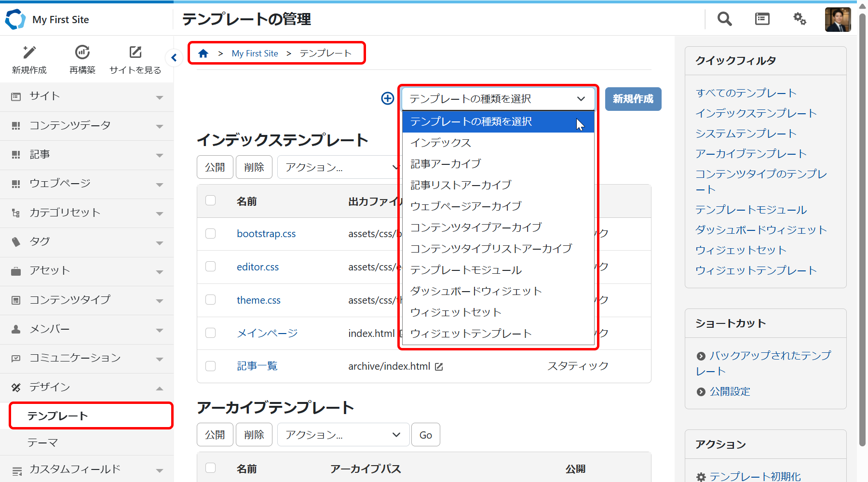The image size is (868, 482).
Task: Select the 記事一覧 row checkbox
Action: tap(211, 366)
